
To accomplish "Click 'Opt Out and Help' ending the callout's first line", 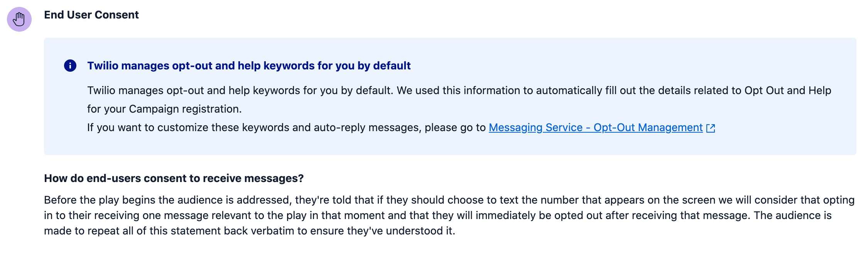I will click(788, 91).
